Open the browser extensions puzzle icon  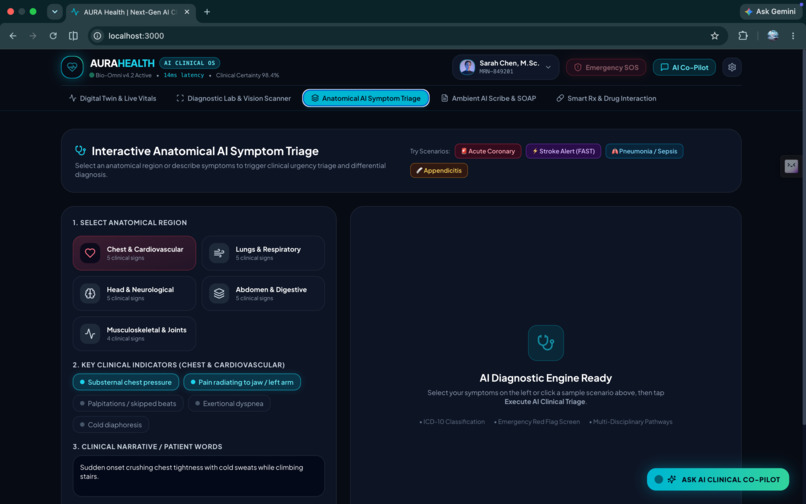[x=743, y=35]
